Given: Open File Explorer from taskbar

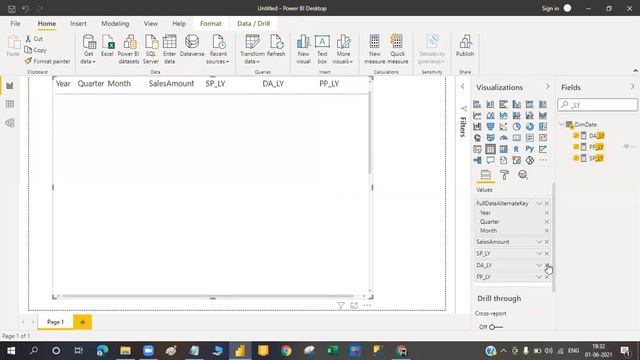Looking at the screenshot, I should tap(125, 351).
